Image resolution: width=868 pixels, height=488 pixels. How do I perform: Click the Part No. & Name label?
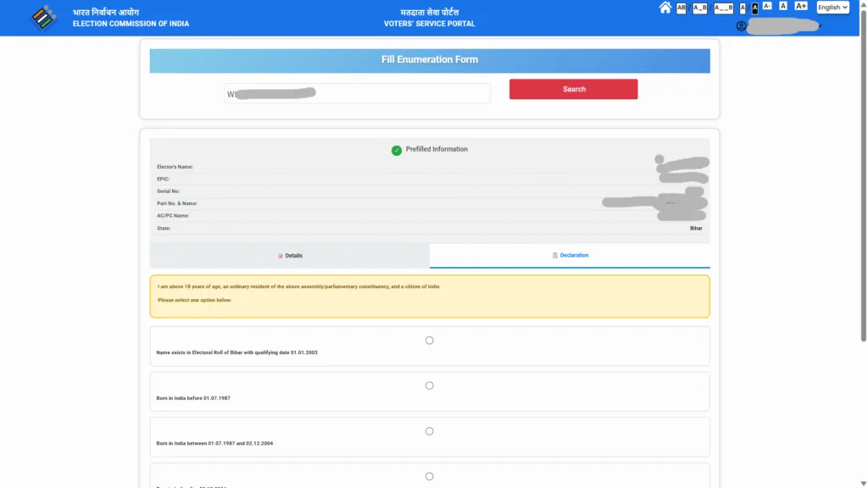pos(176,203)
